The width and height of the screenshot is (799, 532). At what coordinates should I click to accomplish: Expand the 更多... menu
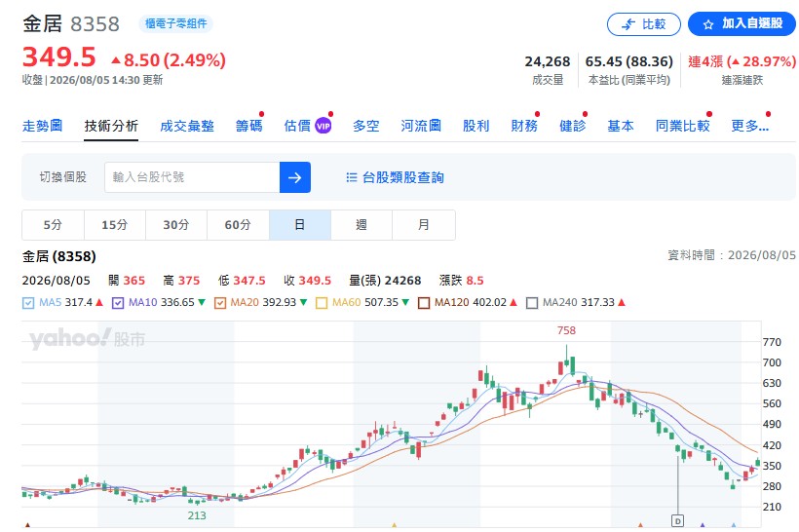pos(749,126)
